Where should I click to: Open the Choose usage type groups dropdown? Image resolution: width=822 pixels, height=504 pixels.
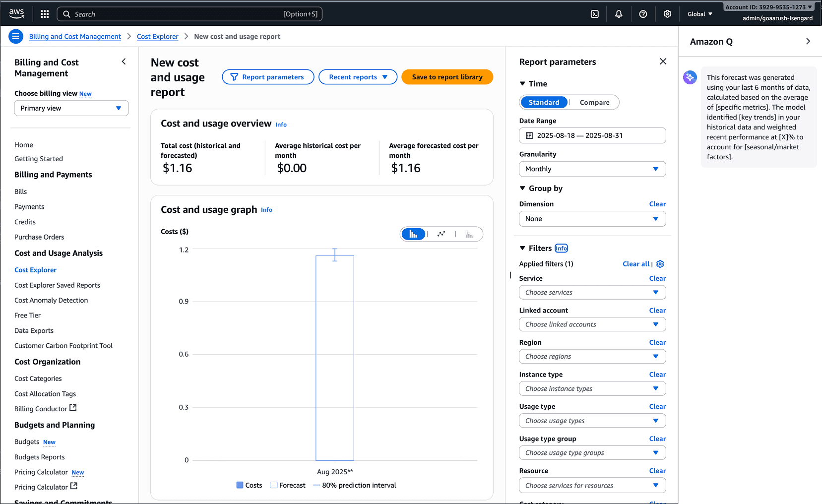(x=592, y=453)
